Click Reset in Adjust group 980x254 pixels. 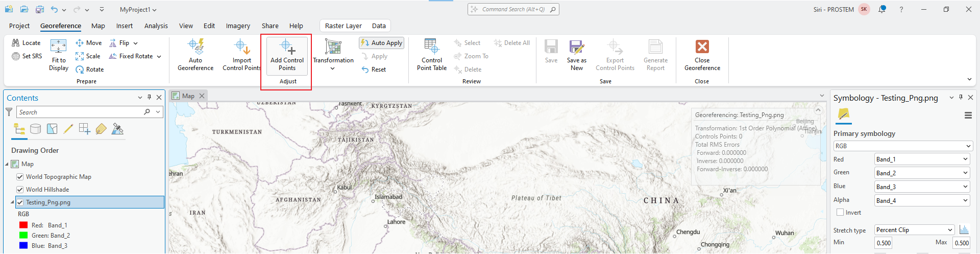coord(374,70)
